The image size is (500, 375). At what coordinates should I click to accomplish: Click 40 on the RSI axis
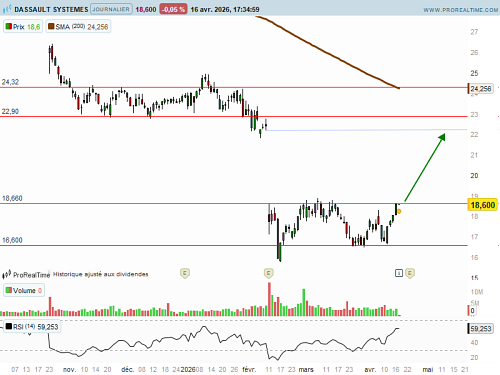[474, 343]
